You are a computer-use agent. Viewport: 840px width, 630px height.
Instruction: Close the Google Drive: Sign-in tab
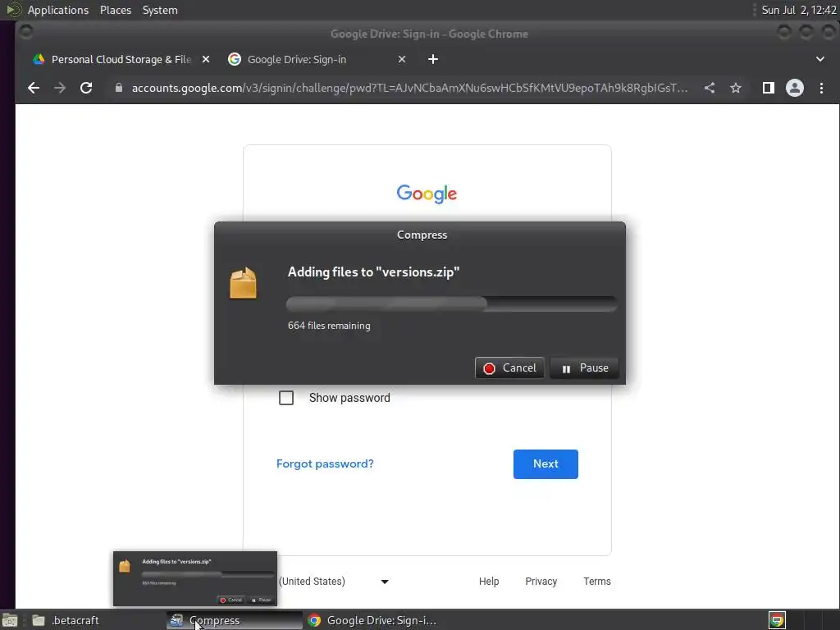coord(402,59)
